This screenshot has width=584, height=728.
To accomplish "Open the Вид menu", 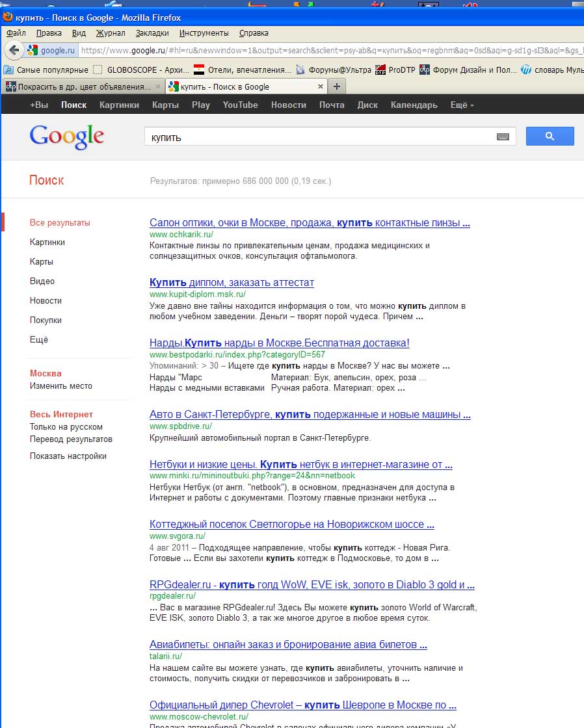I will [x=79, y=33].
